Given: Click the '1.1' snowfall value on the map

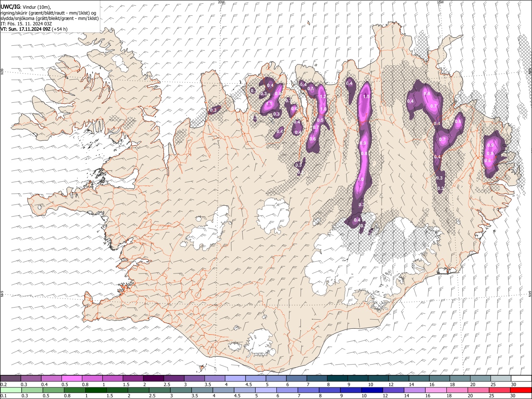Looking at the screenshot, I should click(x=269, y=104).
